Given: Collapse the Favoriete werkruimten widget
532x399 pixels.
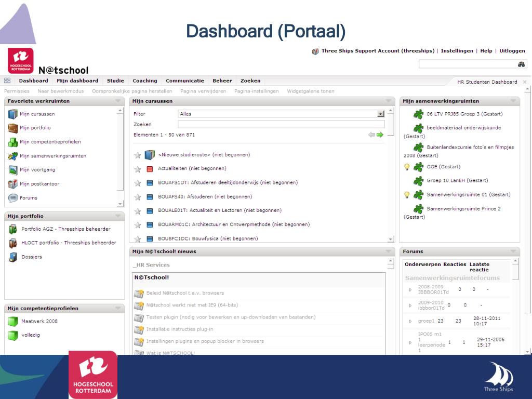Looking at the screenshot, I should pyautogui.click(x=118, y=101).
